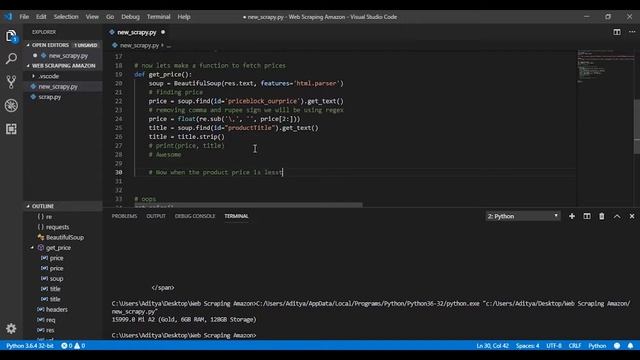Open notifications bell in status bar
Image resolution: width=640 pixels, height=360 pixels.
pyautogui.click(x=630, y=346)
